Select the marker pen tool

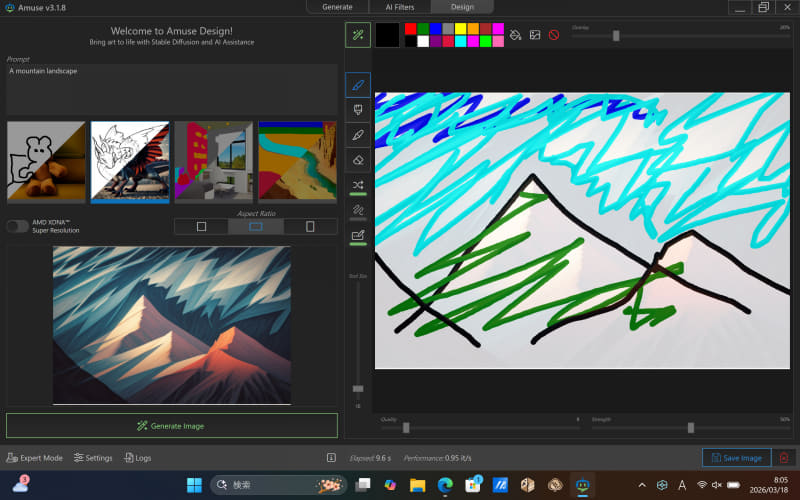pyautogui.click(x=358, y=135)
